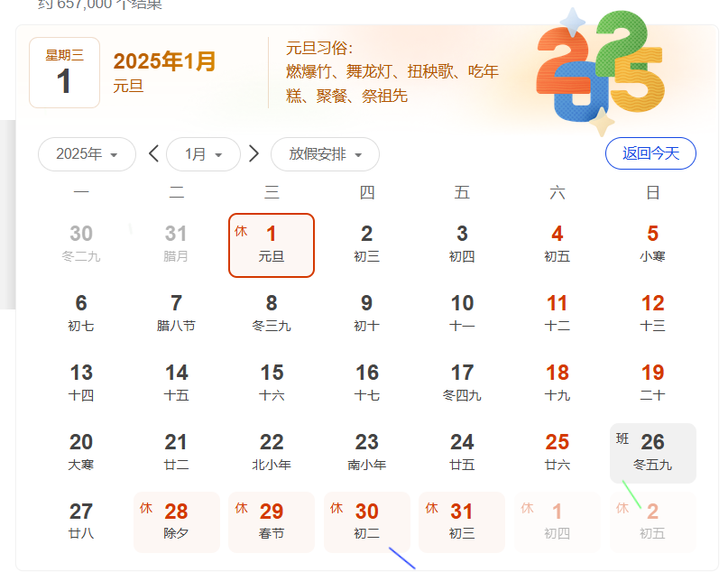728x572 pixels.
Task: Select January 28 除夕 date
Action: click(176, 521)
